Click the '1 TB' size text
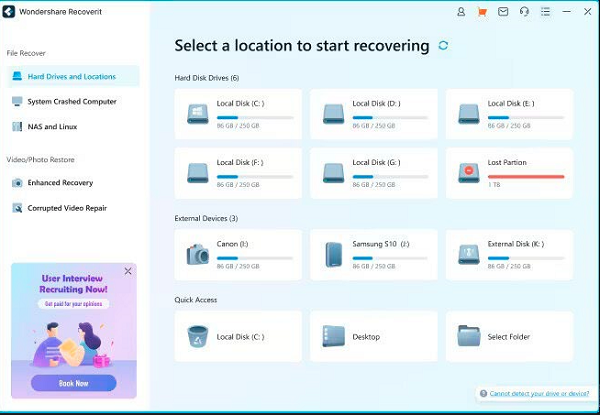Viewport: 600px width, 415px height. click(494, 184)
